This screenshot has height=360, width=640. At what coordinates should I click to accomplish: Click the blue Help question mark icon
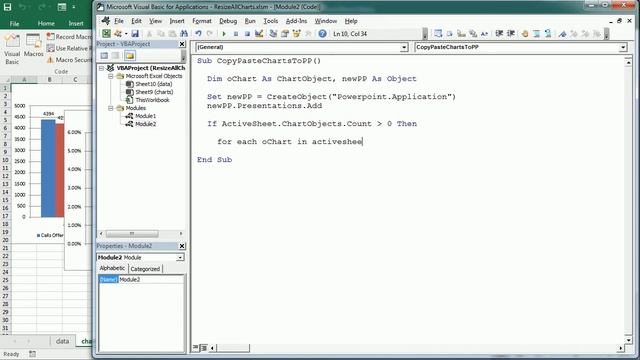pos(322,34)
